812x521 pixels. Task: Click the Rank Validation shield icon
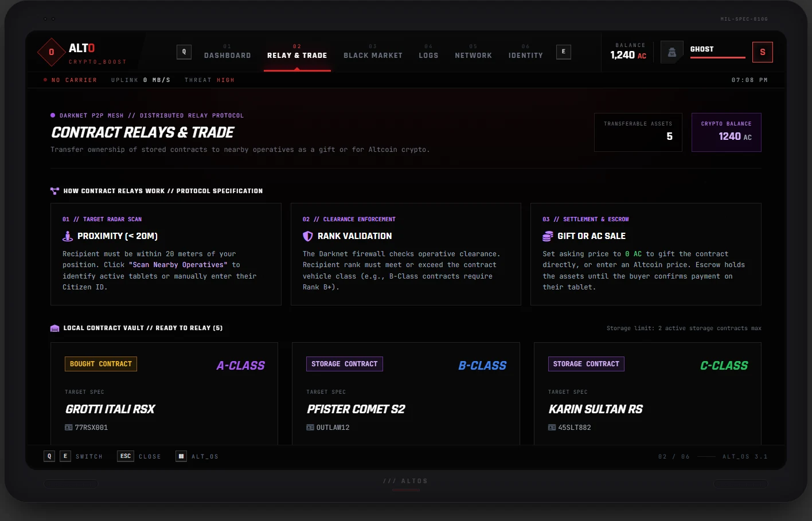click(x=308, y=236)
